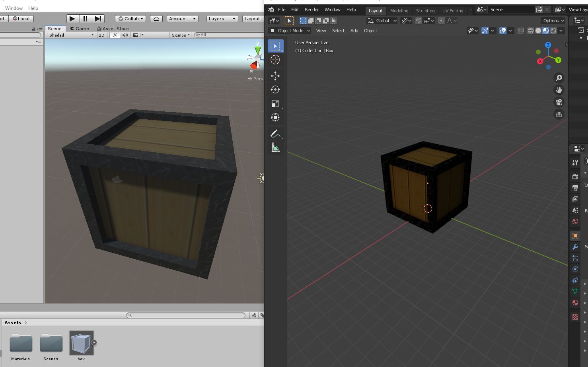Select the box asset thumbnail
This screenshot has width=588, height=367.
(81, 342)
